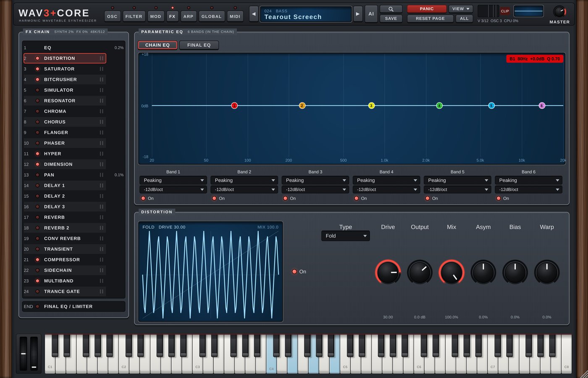
Task: Toggle the Distortion module On switch
Action: pos(294,272)
